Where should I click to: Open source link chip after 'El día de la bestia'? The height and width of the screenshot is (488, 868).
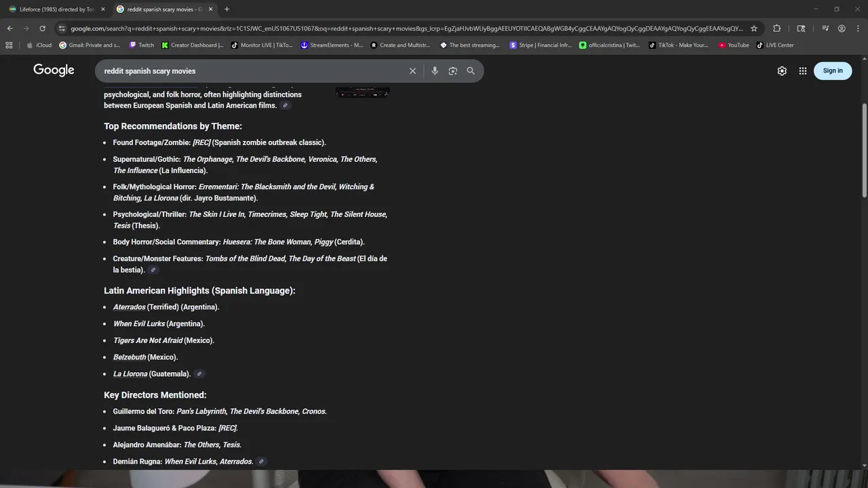point(153,270)
